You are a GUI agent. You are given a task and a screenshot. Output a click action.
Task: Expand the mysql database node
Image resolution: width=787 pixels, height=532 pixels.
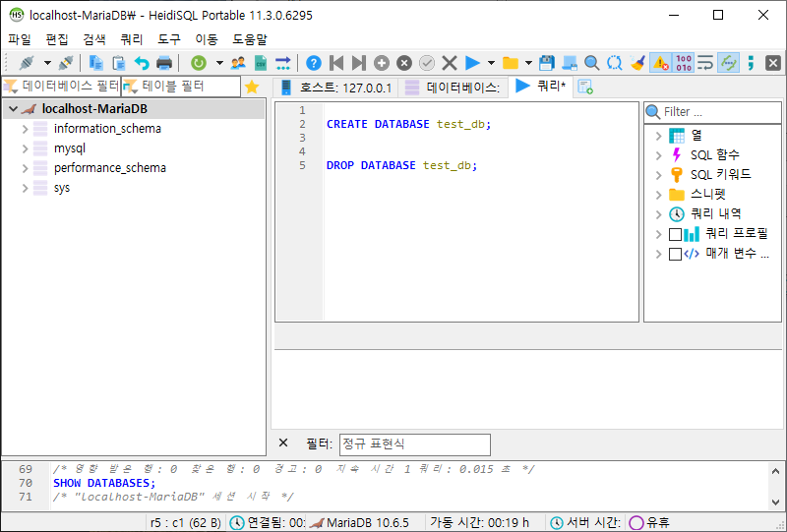[25, 148]
